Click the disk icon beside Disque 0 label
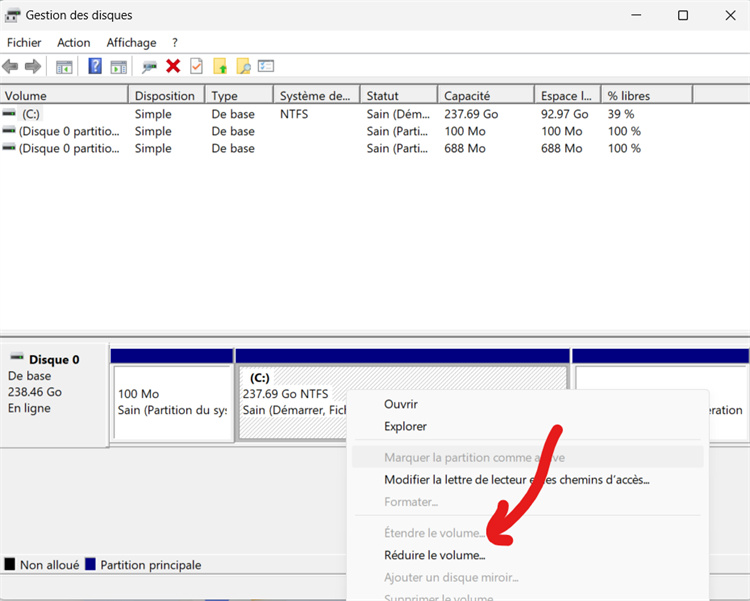The width and height of the screenshot is (750, 601). pos(17,356)
